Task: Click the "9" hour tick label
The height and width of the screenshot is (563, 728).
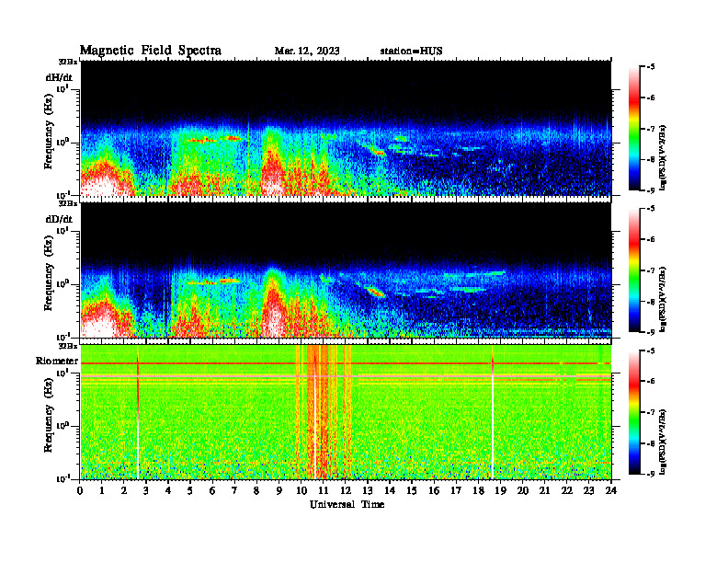Action: (x=279, y=491)
